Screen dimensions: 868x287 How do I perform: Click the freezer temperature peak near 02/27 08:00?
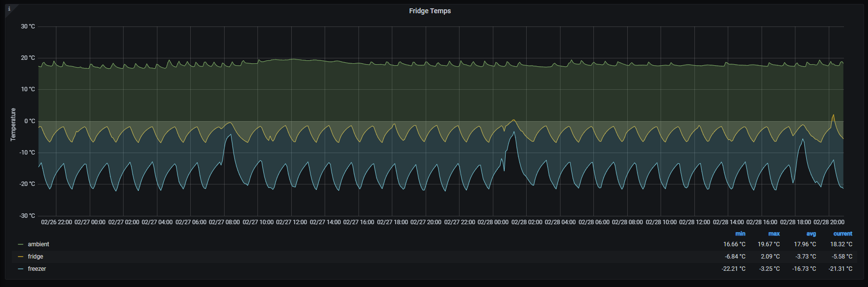(x=230, y=135)
